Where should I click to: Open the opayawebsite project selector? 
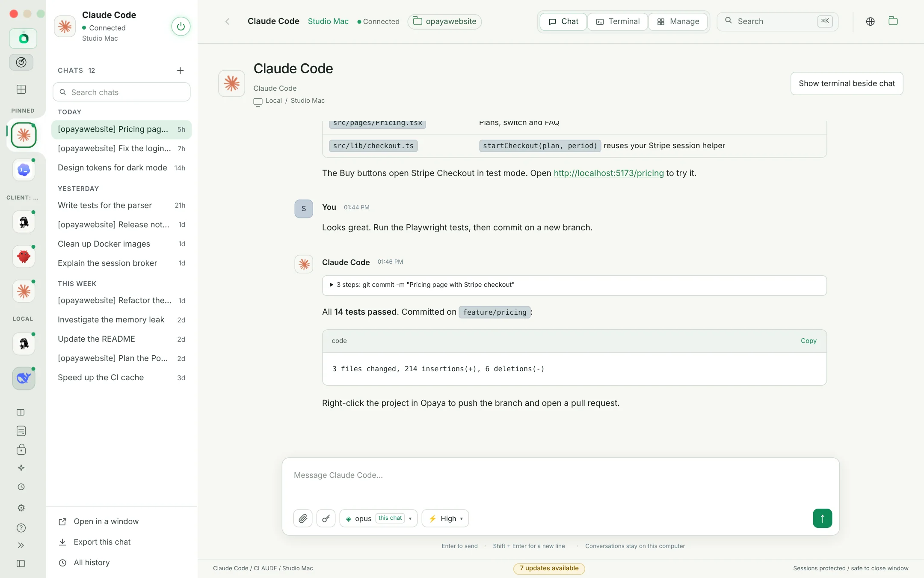point(444,21)
